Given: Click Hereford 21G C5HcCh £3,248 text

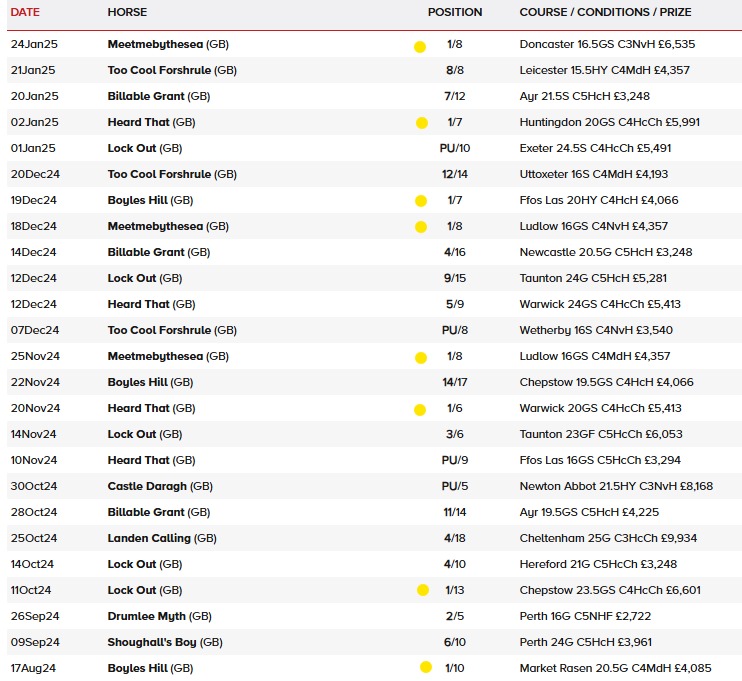Looking at the screenshot, I should [x=598, y=565].
